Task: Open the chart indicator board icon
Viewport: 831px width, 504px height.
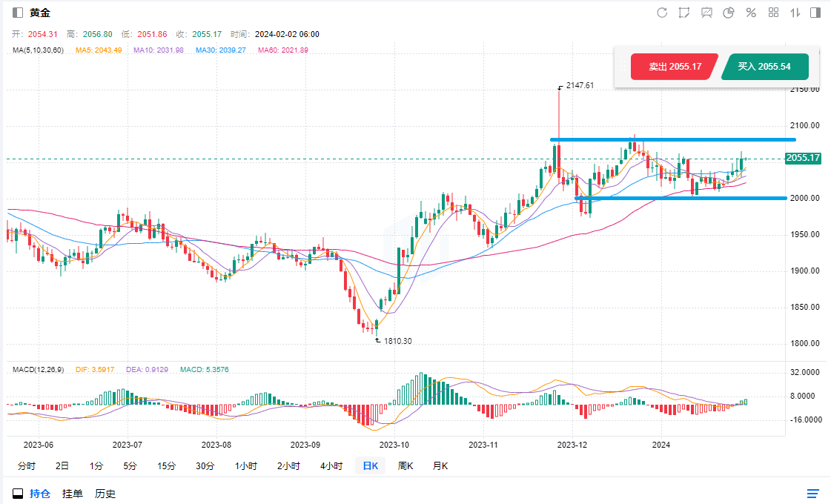Action: 706,13
